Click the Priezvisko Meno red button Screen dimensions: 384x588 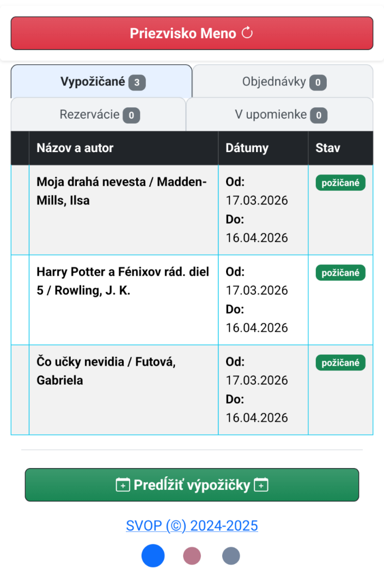tap(192, 33)
